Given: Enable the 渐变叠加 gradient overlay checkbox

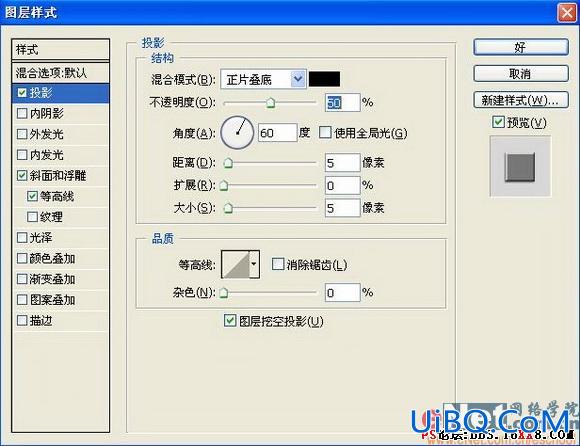Looking at the screenshot, I should [22, 279].
